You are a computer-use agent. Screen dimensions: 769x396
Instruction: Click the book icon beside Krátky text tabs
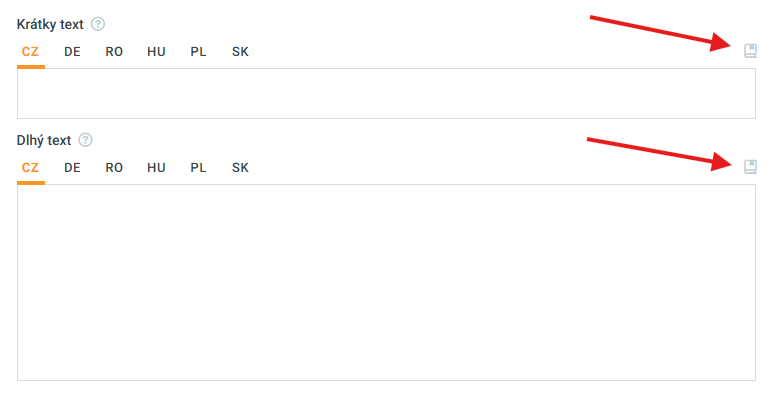pos(750,51)
